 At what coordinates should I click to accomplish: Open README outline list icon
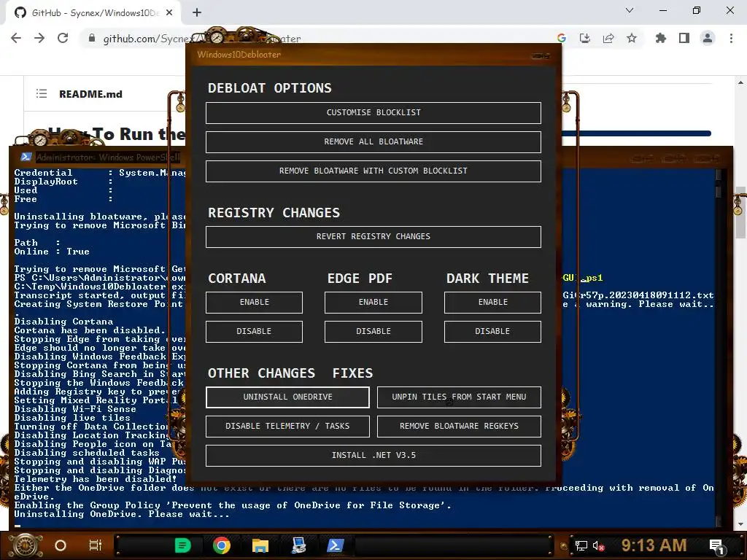pos(42,94)
